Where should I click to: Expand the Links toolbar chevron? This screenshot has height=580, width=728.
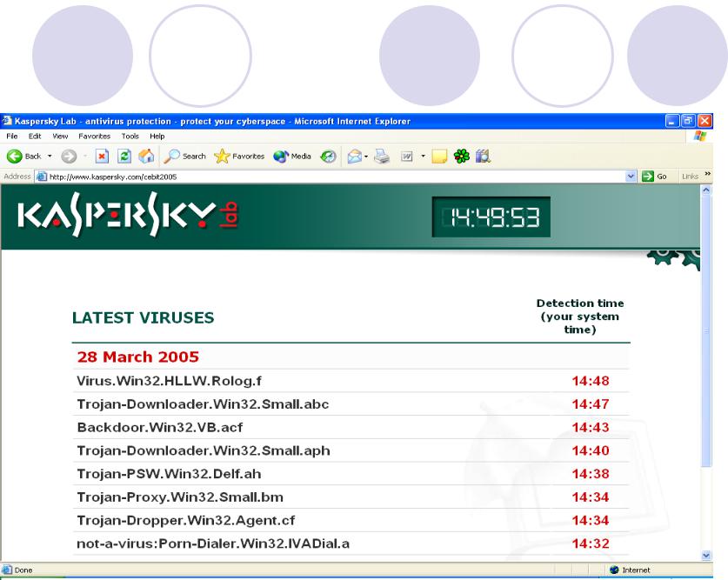[708, 174]
